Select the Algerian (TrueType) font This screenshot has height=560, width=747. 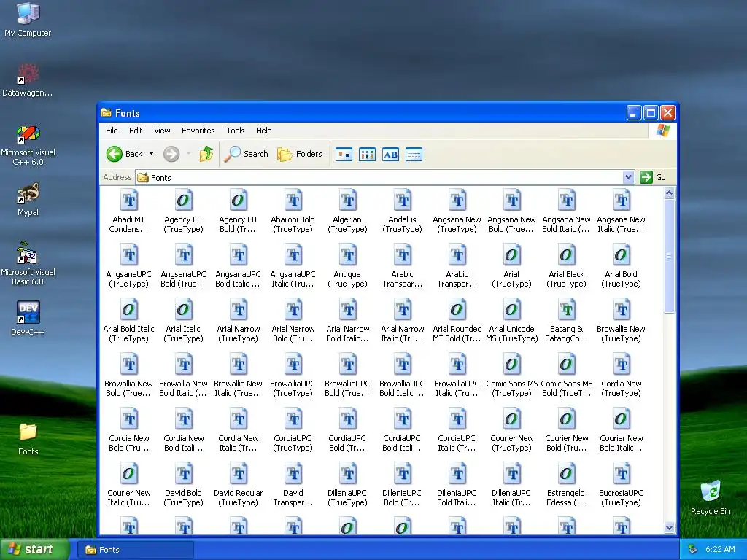(x=348, y=211)
